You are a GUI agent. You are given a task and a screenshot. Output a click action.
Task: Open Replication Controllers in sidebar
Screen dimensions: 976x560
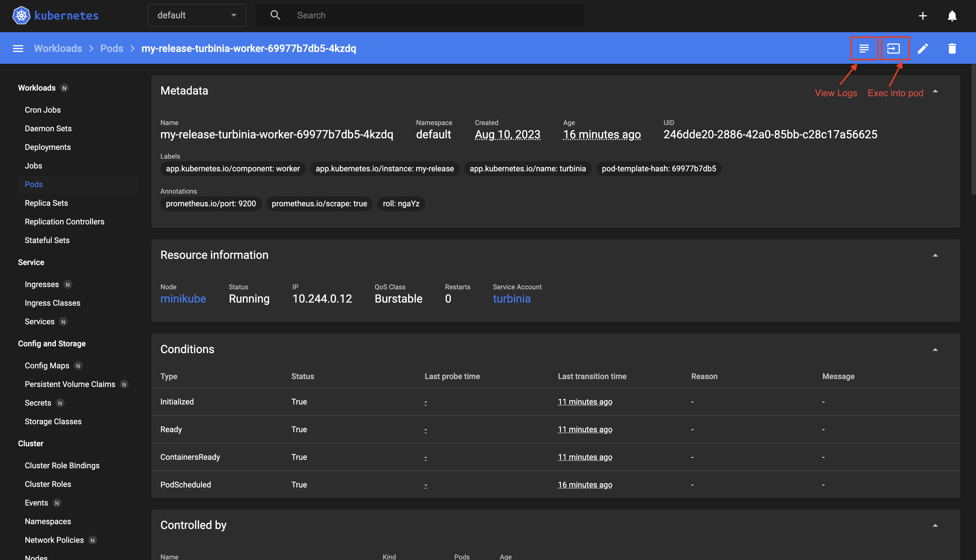click(64, 222)
